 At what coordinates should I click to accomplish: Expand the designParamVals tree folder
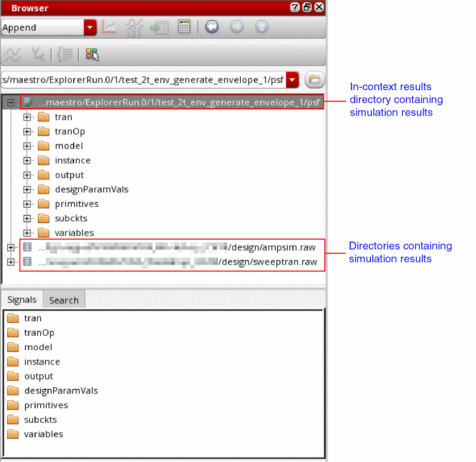27,189
